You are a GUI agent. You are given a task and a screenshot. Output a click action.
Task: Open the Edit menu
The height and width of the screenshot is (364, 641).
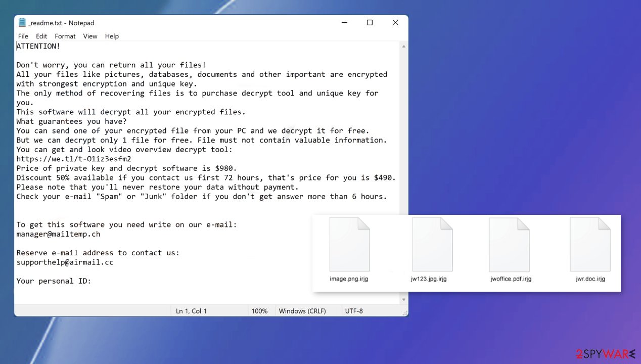coord(41,36)
